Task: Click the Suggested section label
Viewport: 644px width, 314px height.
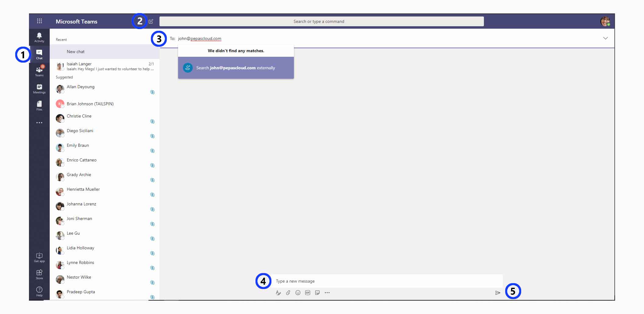Action: [x=64, y=77]
